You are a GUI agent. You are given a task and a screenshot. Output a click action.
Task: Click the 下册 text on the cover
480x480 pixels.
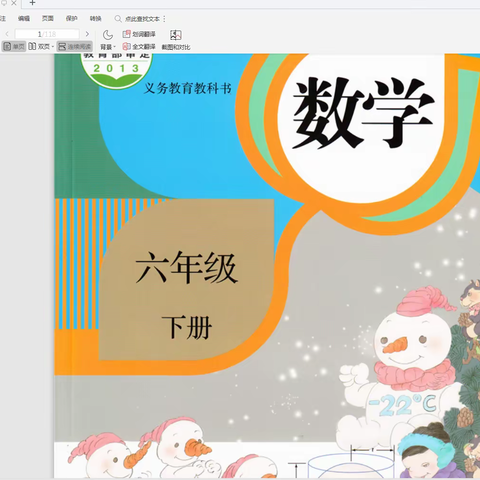pos(187,327)
